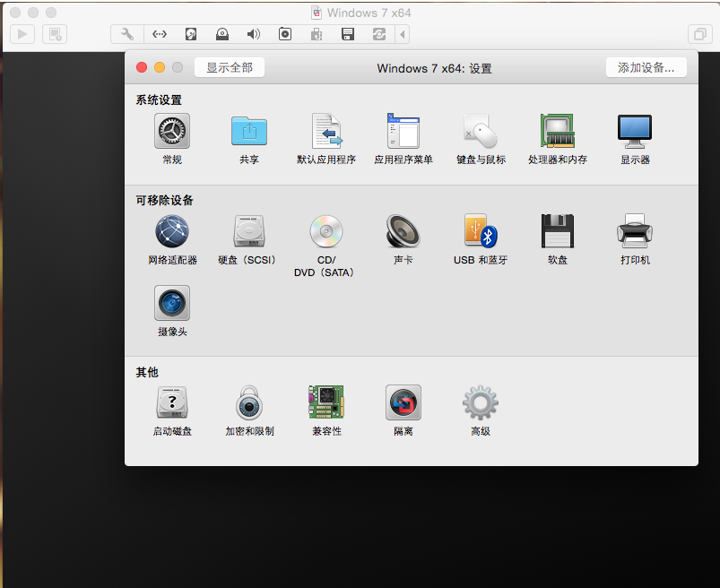Click the Windows 7 x64: 设置 title
Viewport: 720px width, 588px height.
(x=434, y=68)
